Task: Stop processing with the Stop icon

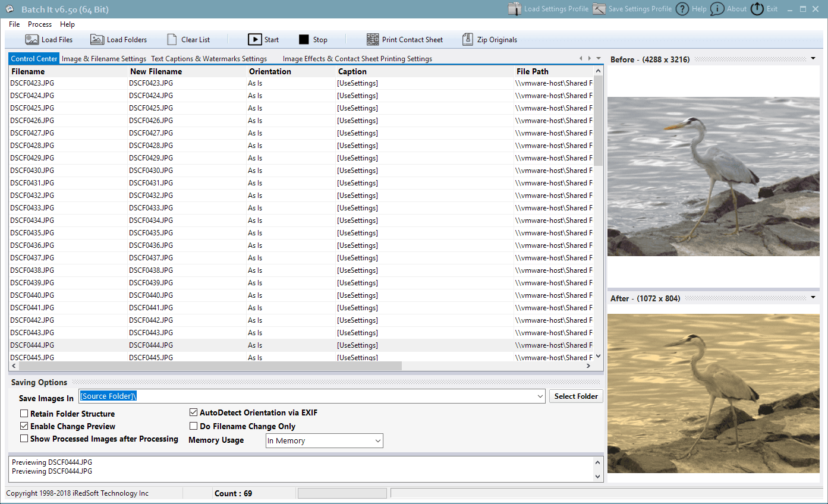Action: point(304,40)
